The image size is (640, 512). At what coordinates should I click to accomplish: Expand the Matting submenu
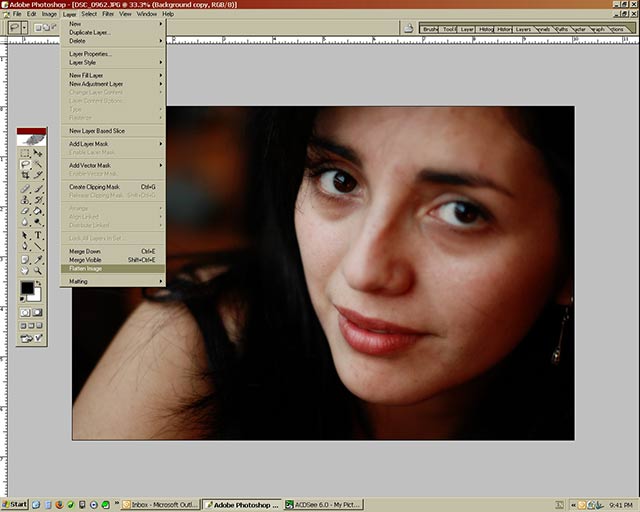click(x=113, y=282)
